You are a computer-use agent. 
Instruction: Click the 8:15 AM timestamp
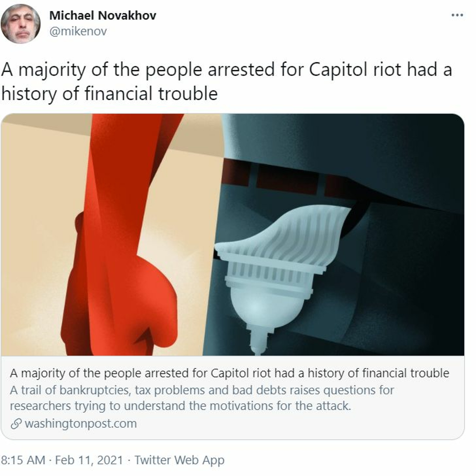coord(23,460)
